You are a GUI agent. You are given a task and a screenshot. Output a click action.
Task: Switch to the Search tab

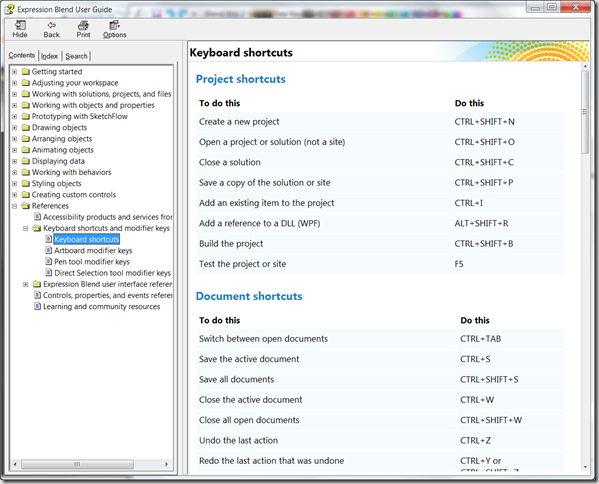point(76,56)
